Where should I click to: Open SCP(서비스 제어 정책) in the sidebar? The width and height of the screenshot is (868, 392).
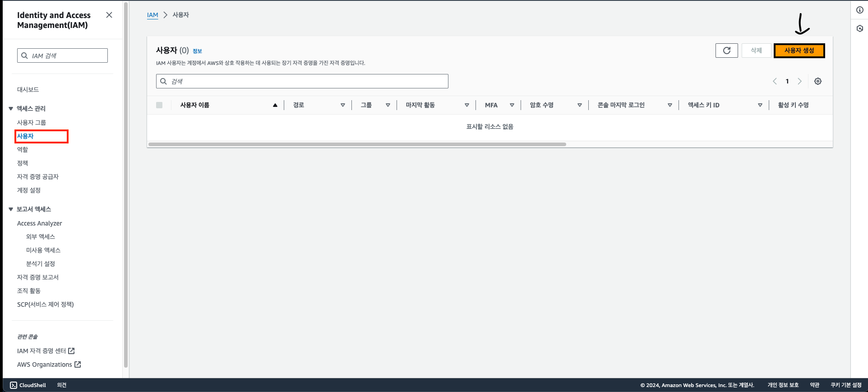46,304
